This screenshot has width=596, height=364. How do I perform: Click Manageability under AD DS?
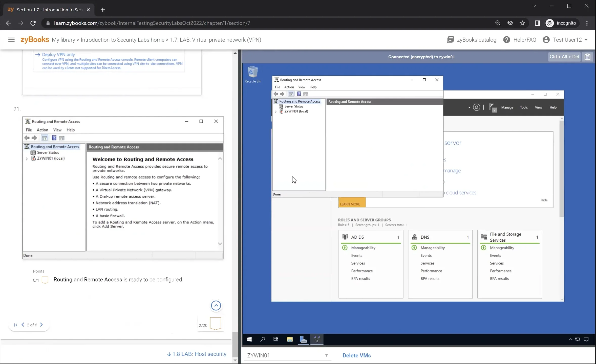363,248
